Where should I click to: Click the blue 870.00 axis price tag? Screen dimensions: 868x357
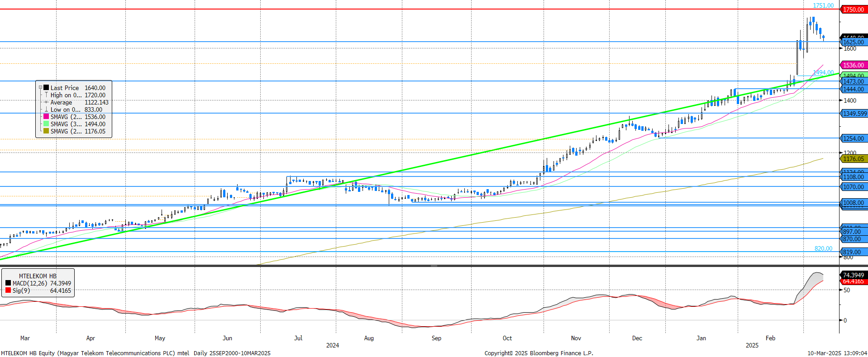(x=854, y=239)
